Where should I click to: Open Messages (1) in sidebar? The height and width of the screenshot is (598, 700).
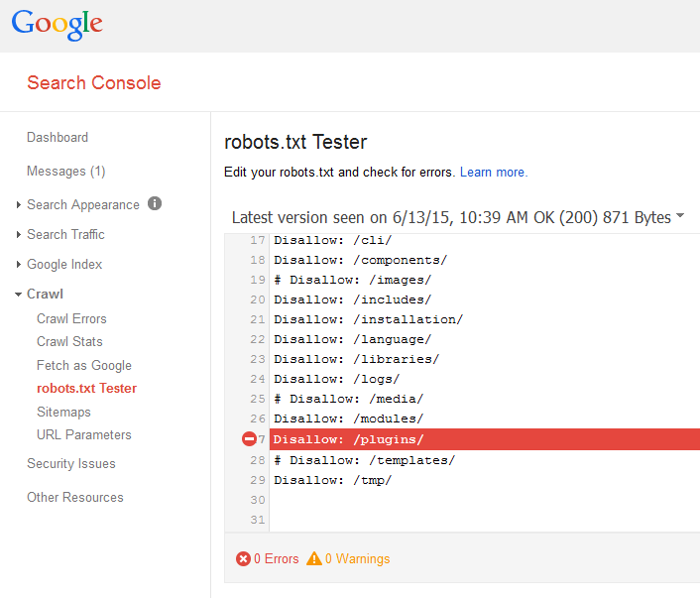(x=66, y=171)
